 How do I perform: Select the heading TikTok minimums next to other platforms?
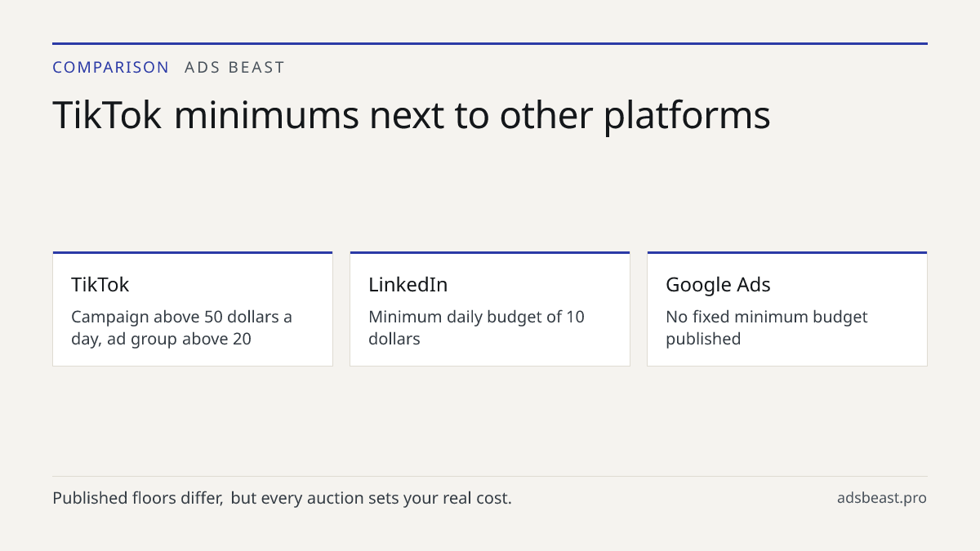[412, 115]
